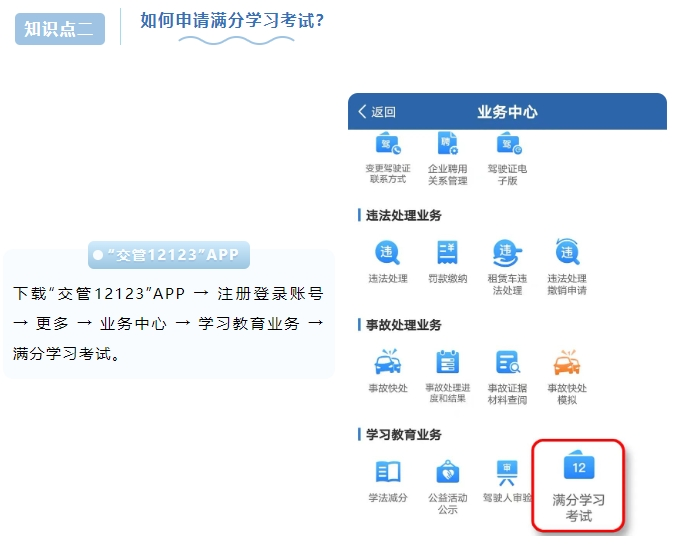
Task: Open the 驾驶人审验 icon
Action: pyautogui.click(x=507, y=473)
